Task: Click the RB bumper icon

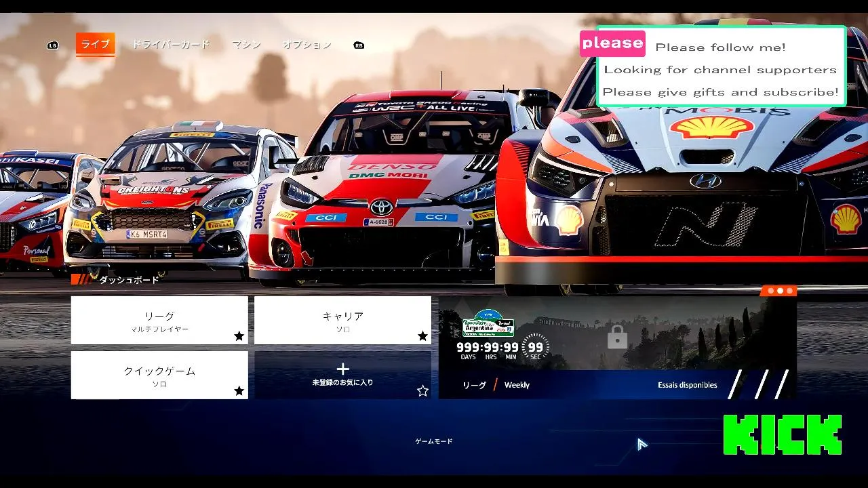Action: tap(359, 45)
